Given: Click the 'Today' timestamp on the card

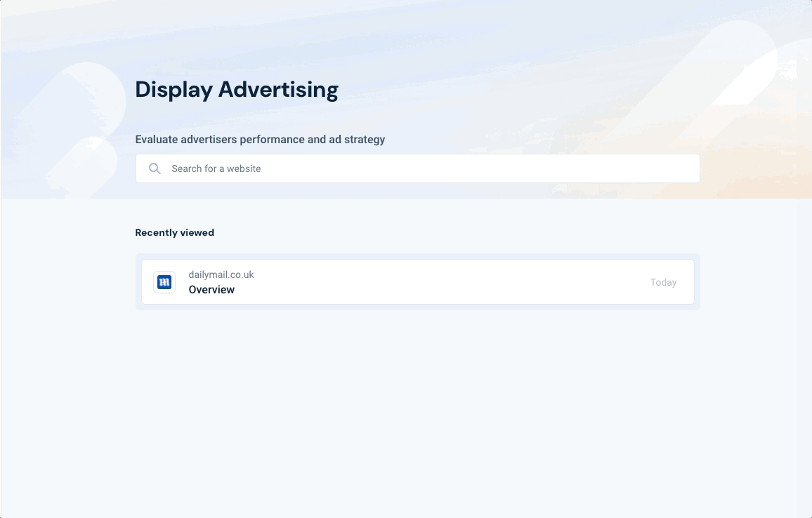Looking at the screenshot, I should click(663, 281).
